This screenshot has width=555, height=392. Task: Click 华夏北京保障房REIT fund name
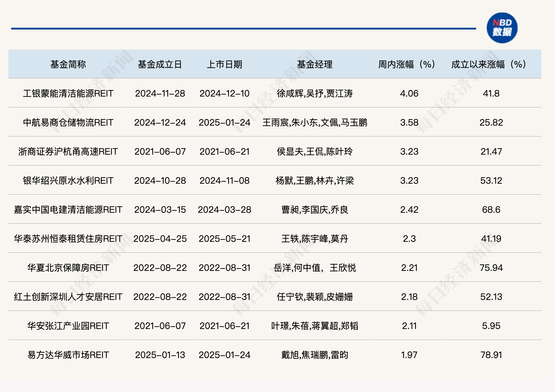pos(68,268)
